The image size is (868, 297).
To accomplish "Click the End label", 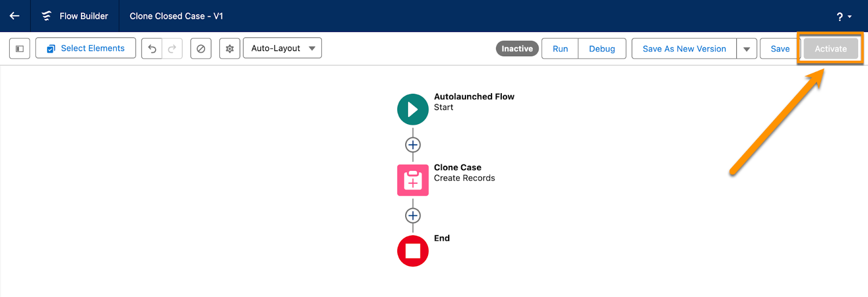I will tap(442, 238).
